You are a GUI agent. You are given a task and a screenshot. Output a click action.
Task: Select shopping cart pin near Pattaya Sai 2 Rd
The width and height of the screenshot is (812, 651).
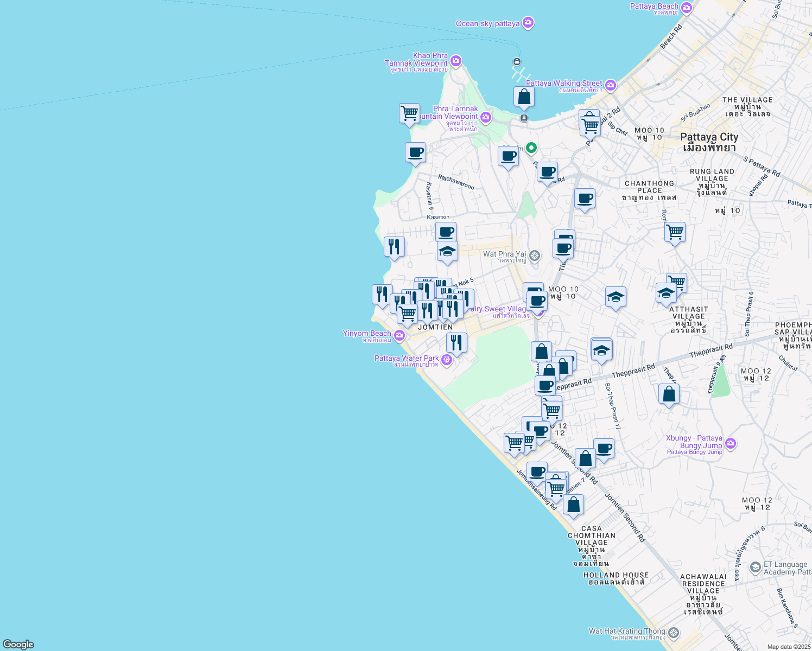pos(590,127)
